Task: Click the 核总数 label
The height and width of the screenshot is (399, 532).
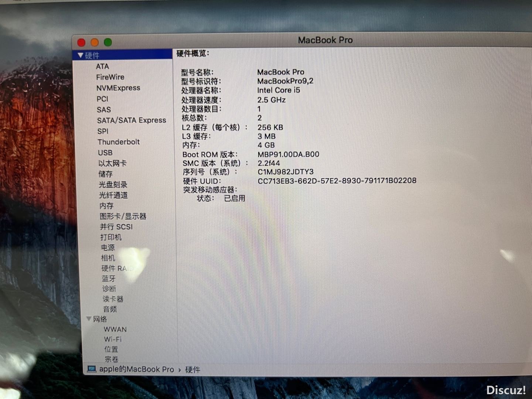Action: point(194,118)
